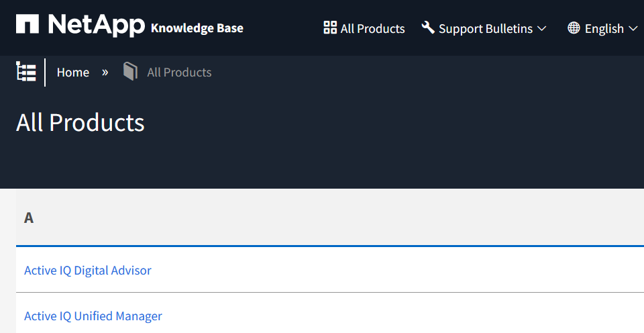Viewport: 644px width, 333px height.
Task: Click the book icon in breadcrumb
Action: tap(130, 72)
